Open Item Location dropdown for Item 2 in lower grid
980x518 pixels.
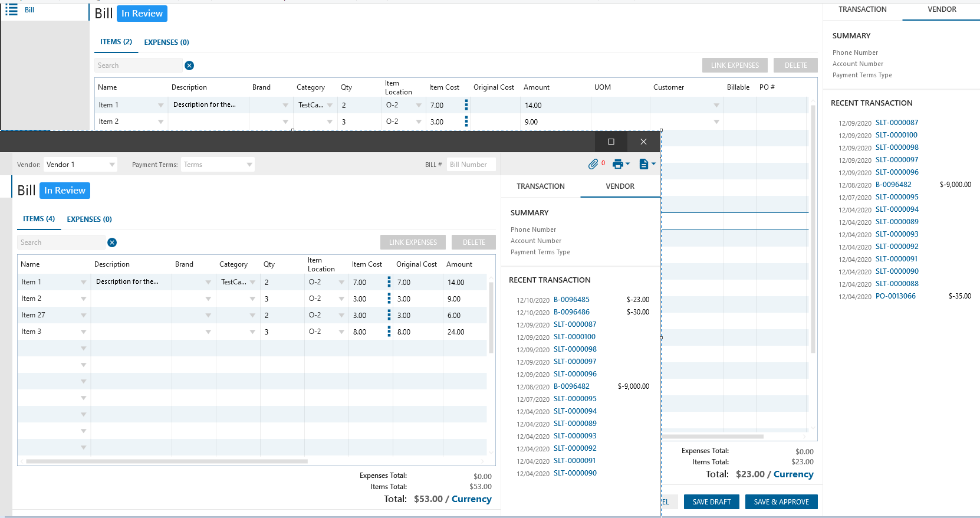(341, 299)
